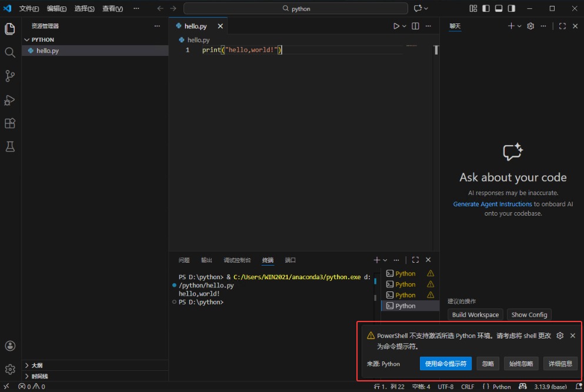Open the Extensions view
This screenshot has width=584, height=392.
[x=10, y=123]
